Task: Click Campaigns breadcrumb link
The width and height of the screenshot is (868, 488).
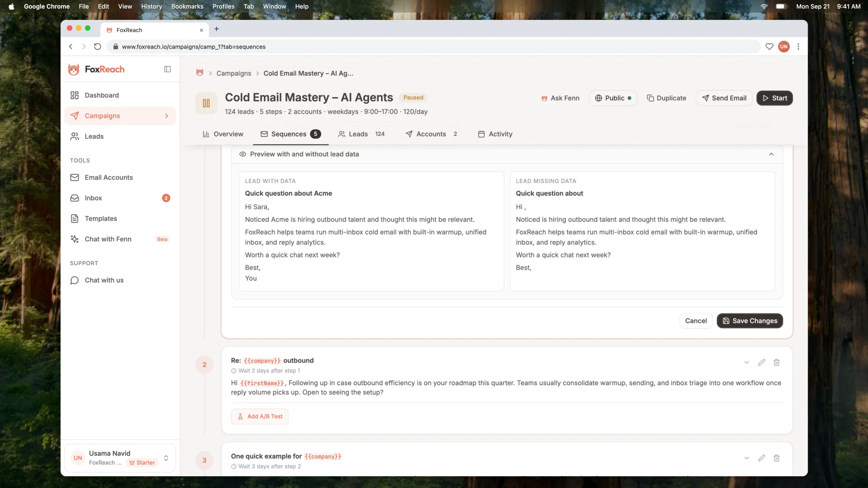Action: [234, 73]
